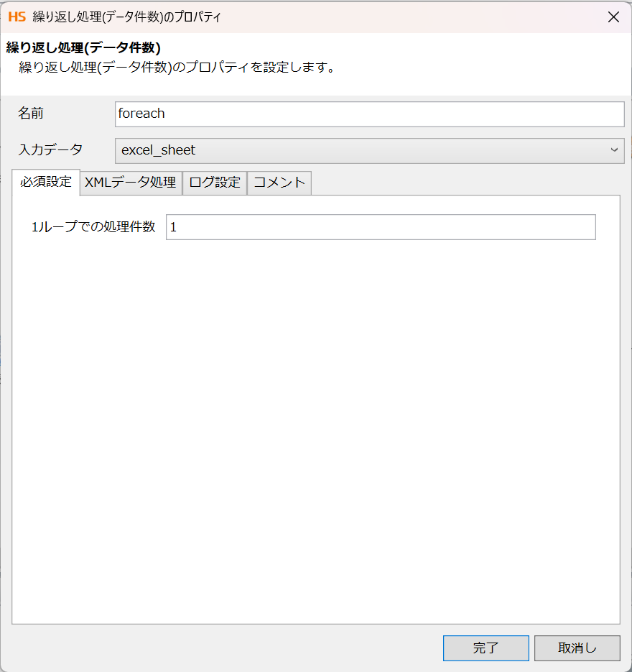Select the excel_sheet combo box
The height and width of the screenshot is (672, 632).
pos(359,150)
